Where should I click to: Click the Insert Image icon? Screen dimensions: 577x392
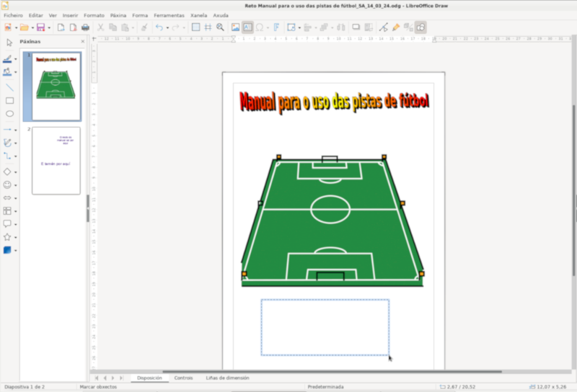point(235,27)
